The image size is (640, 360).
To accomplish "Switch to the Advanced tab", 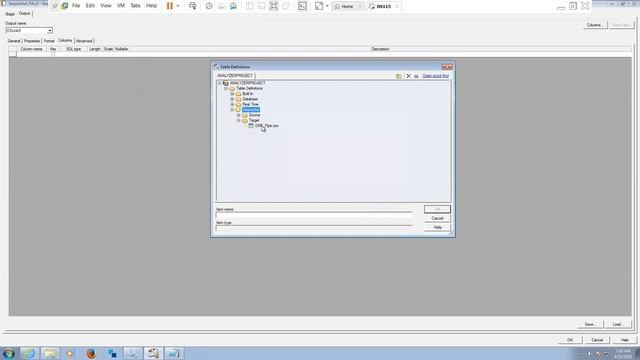I will (84, 41).
